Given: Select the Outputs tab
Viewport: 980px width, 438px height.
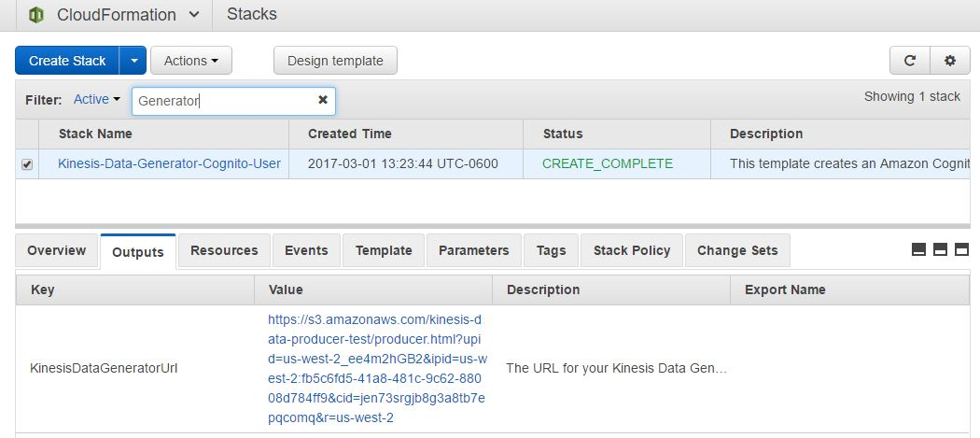Looking at the screenshot, I should pyautogui.click(x=138, y=252).
